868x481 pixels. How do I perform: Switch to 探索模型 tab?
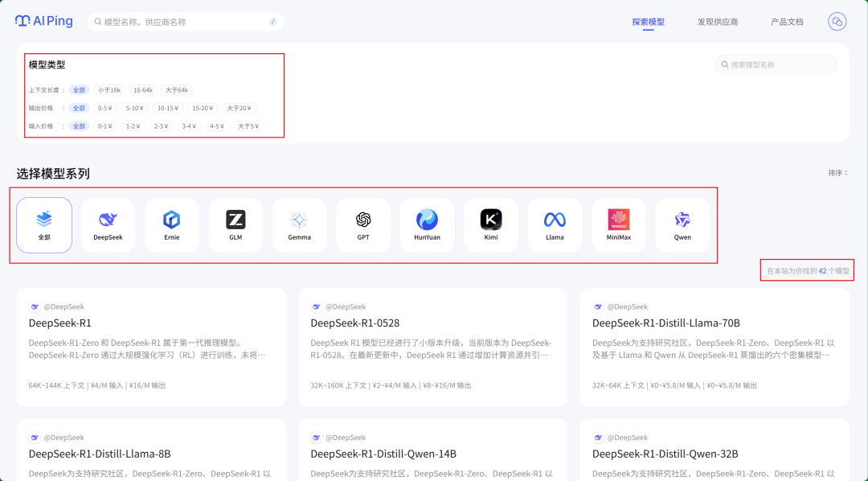point(649,22)
